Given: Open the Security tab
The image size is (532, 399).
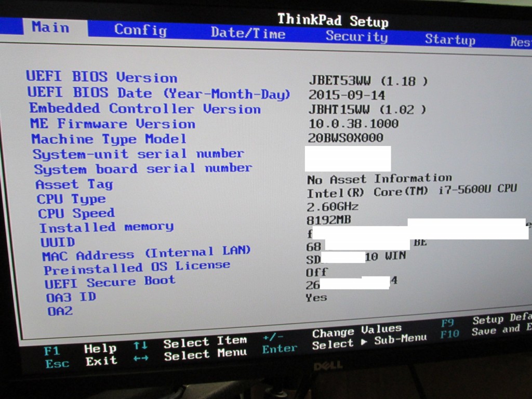Looking at the screenshot, I should click(x=356, y=36).
